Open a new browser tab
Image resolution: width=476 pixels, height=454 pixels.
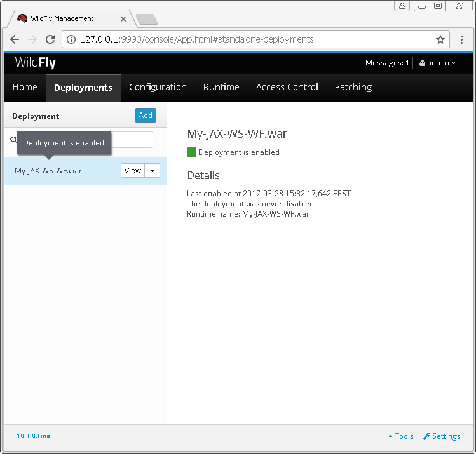[147, 20]
